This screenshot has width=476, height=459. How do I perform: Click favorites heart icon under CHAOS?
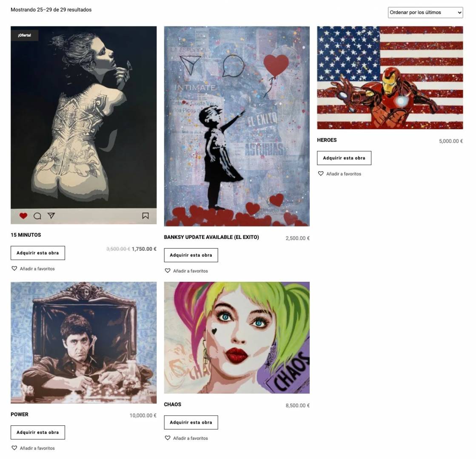168,438
